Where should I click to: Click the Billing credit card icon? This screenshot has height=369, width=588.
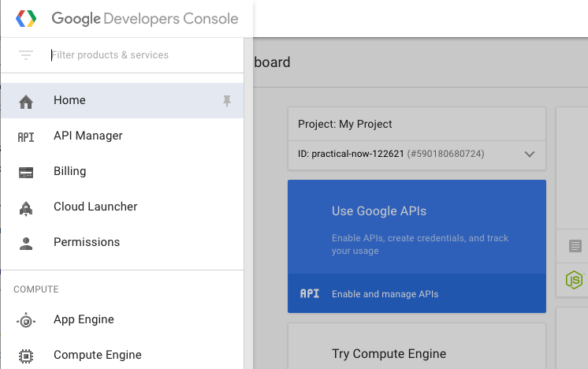click(x=26, y=173)
